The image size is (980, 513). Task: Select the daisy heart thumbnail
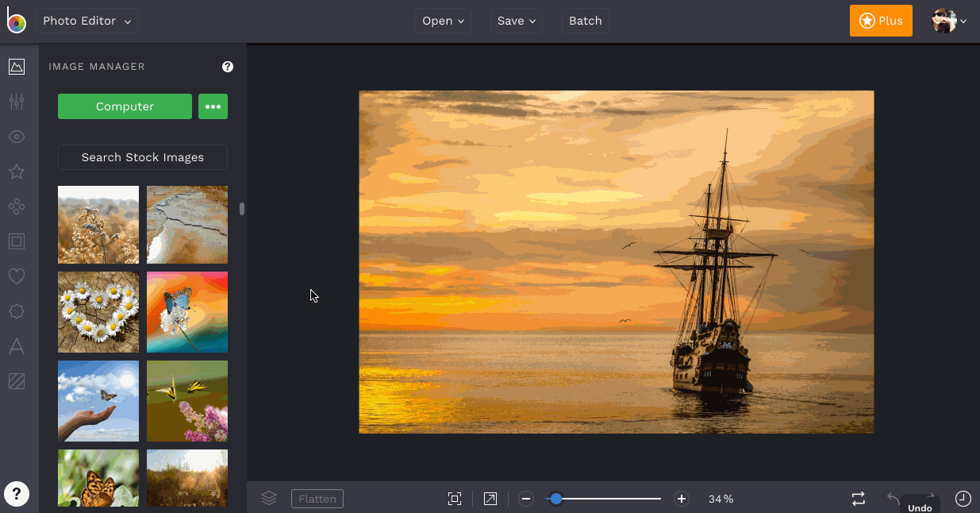98,312
